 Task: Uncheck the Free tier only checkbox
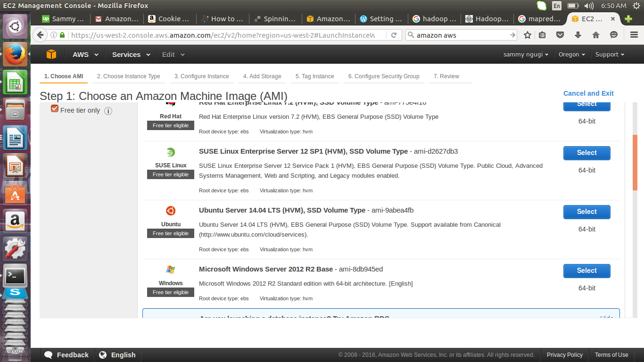click(55, 109)
